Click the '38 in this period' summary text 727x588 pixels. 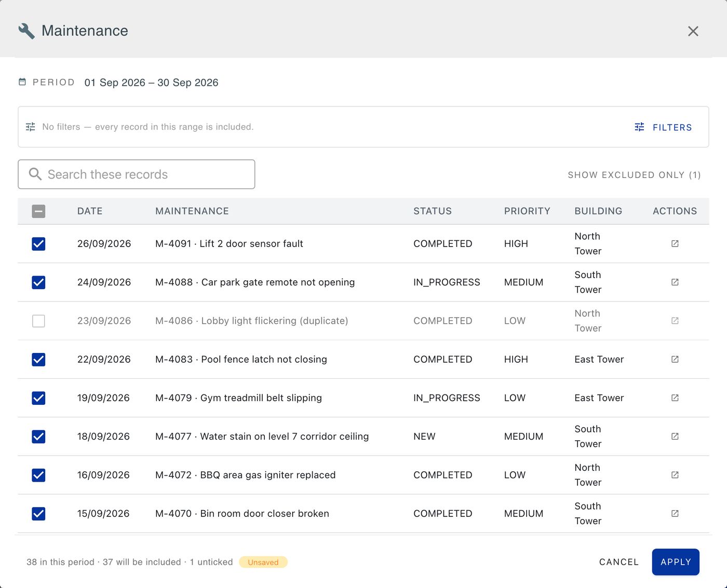(x=60, y=562)
